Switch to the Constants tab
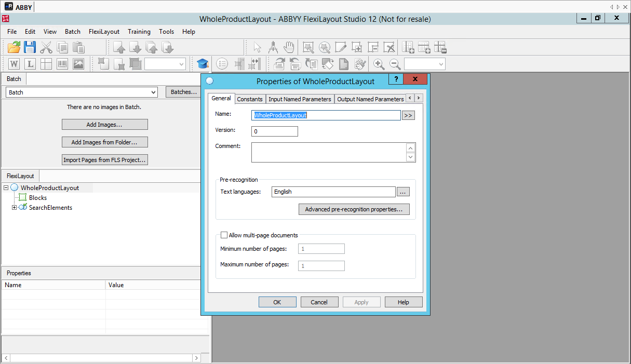The width and height of the screenshot is (631, 364). tap(250, 99)
